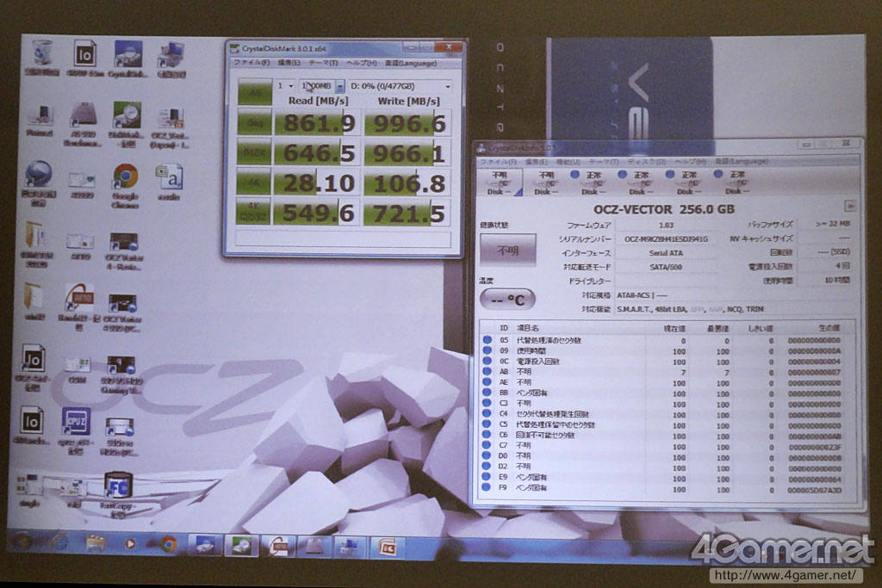
Task: Open Windows Explorer folder icon on the taskbar
Action: [96, 543]
